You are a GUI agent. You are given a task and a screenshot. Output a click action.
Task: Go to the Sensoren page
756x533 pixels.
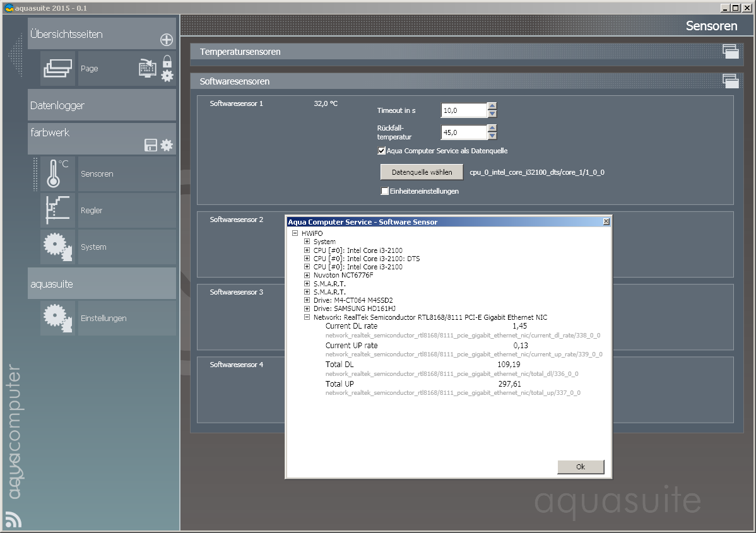click(127, 173)
